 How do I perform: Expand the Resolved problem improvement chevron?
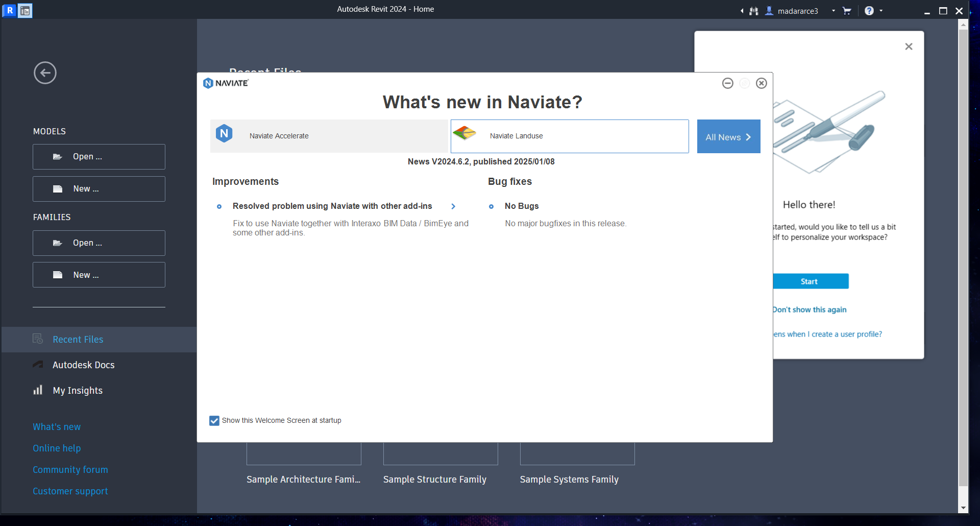coord(453,206)
